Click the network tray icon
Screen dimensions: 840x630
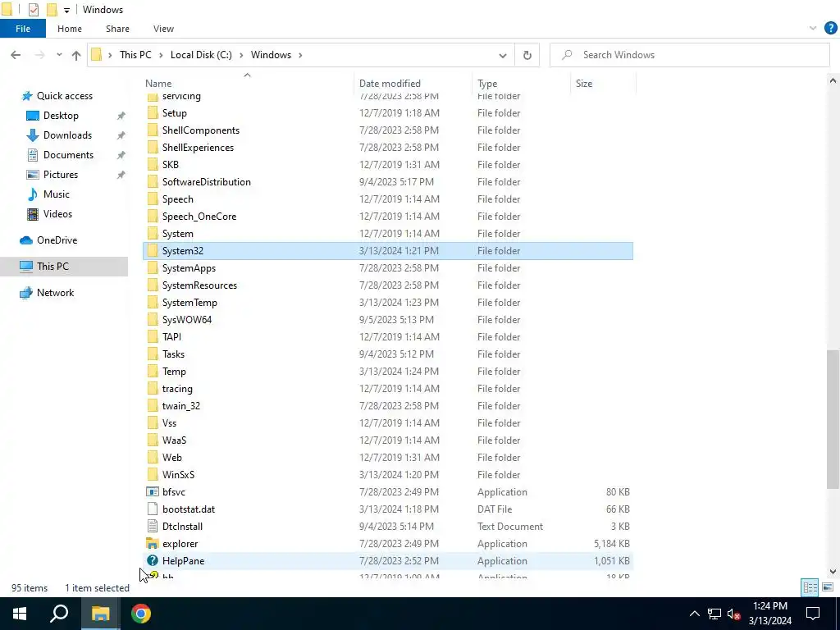[714, 614]
